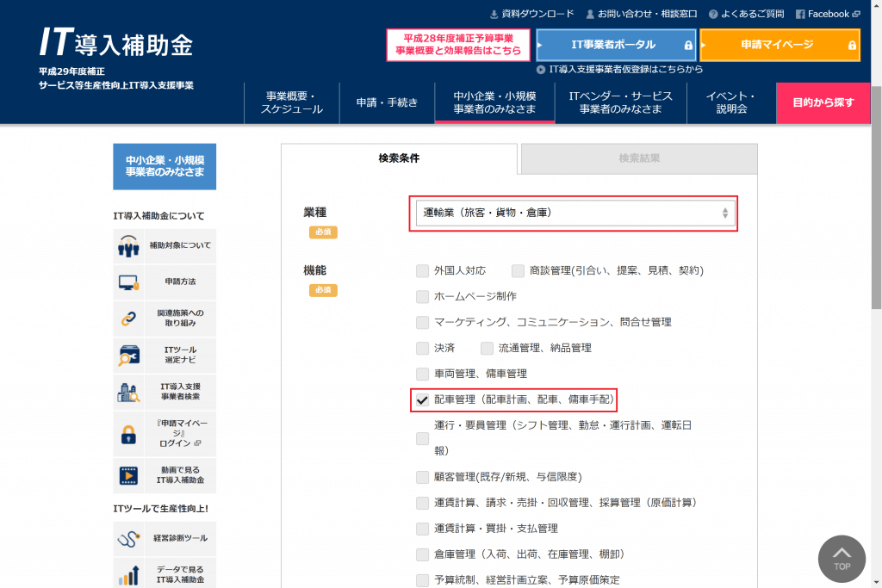This screenshot has width=882, height=588.
Task: Click the 資料ダウンロード link
Action: pyautogui.click(x=531, y=14)
